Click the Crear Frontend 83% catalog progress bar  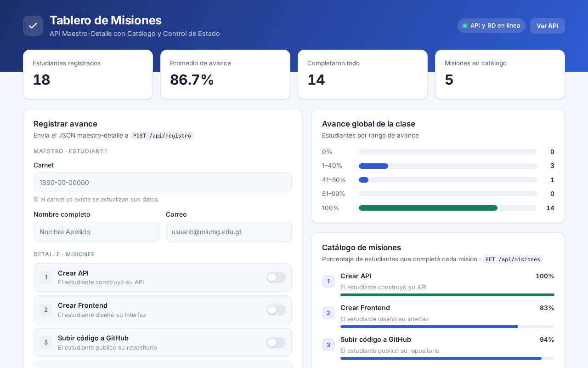pyautogui.click(x=447, y=327)
